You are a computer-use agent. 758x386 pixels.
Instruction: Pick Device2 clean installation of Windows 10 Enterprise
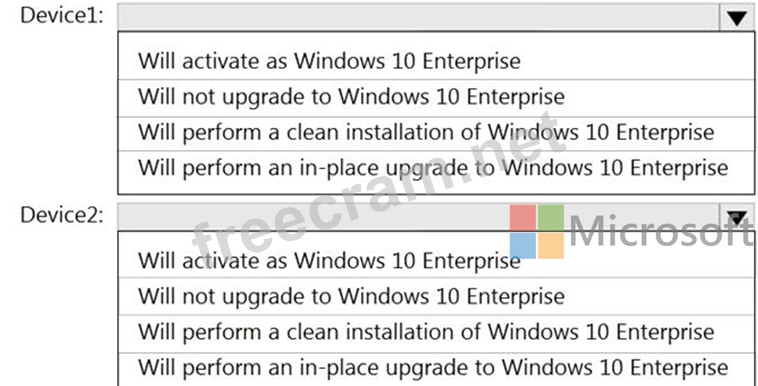(x=436, y=333)
